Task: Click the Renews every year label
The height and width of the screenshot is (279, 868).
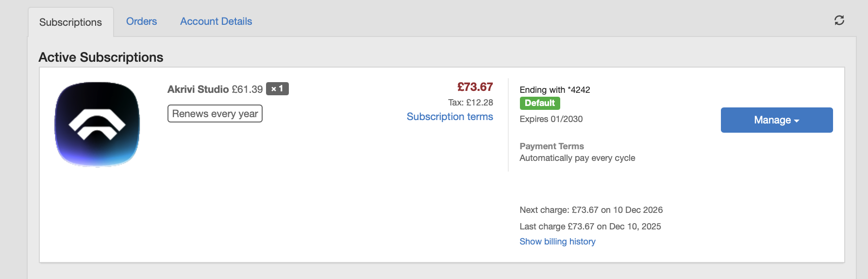Action: [215, 114]
